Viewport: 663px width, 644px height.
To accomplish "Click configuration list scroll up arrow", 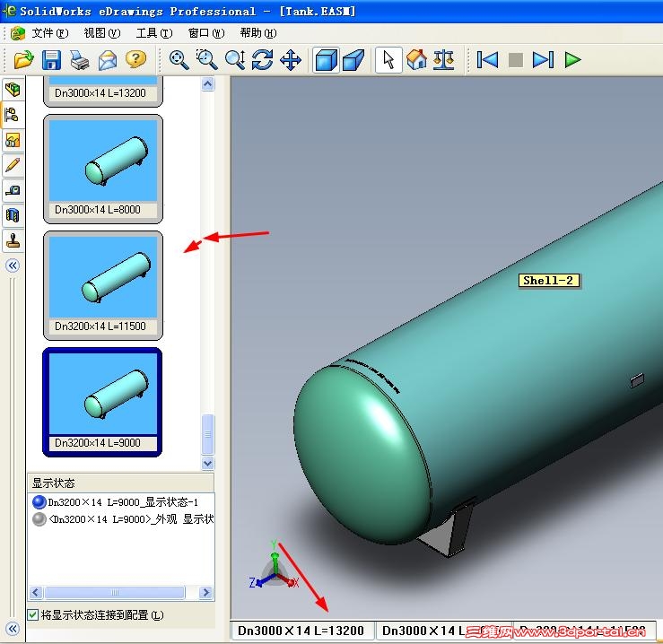I will click(x=207, y=84).
